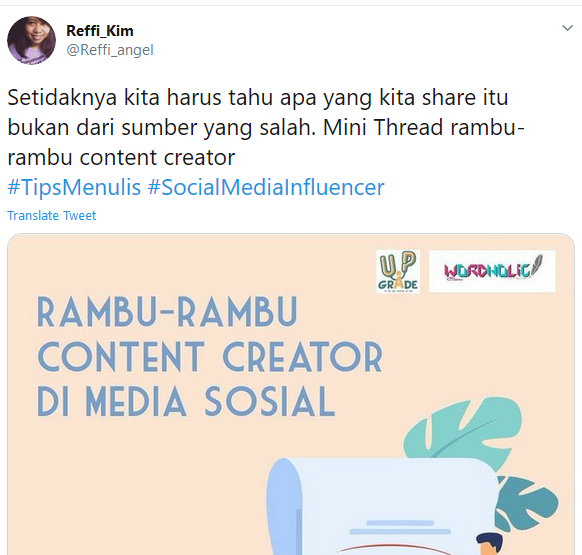Select the person's head illustration
Viewport: 582px width, 555px height.
(489, 543)
